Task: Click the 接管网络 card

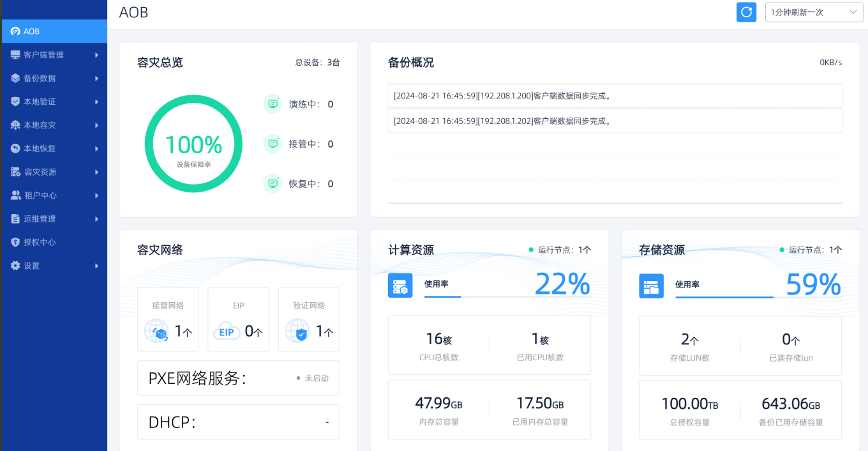Action: [168, 319]
